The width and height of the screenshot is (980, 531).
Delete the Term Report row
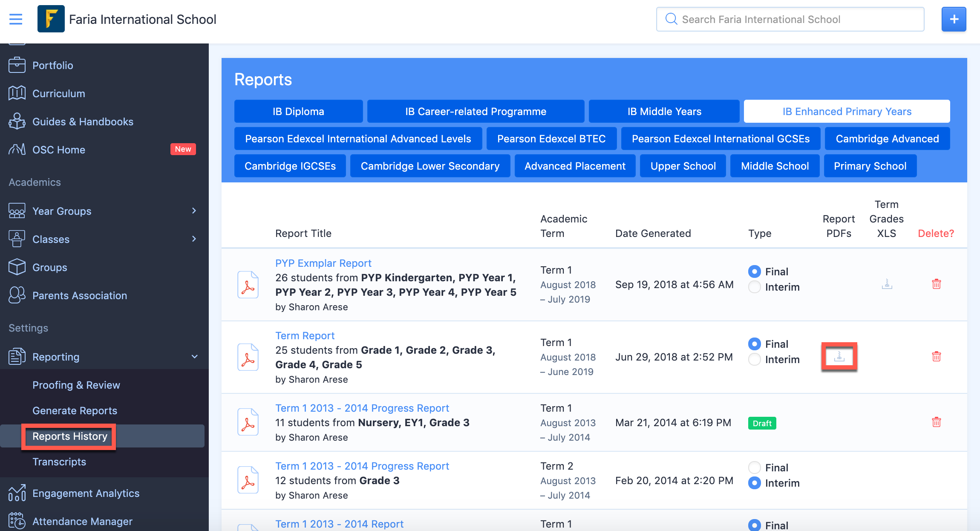click(x=936, y=357)
